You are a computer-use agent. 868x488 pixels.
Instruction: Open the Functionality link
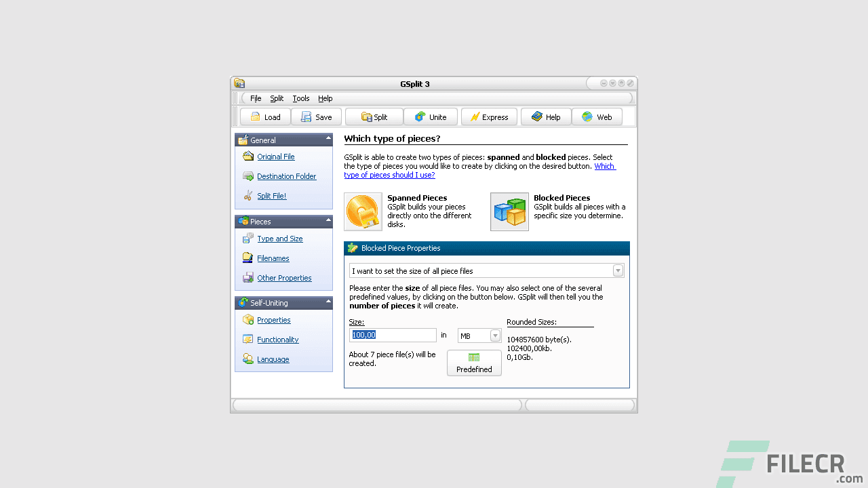(278, 340)
